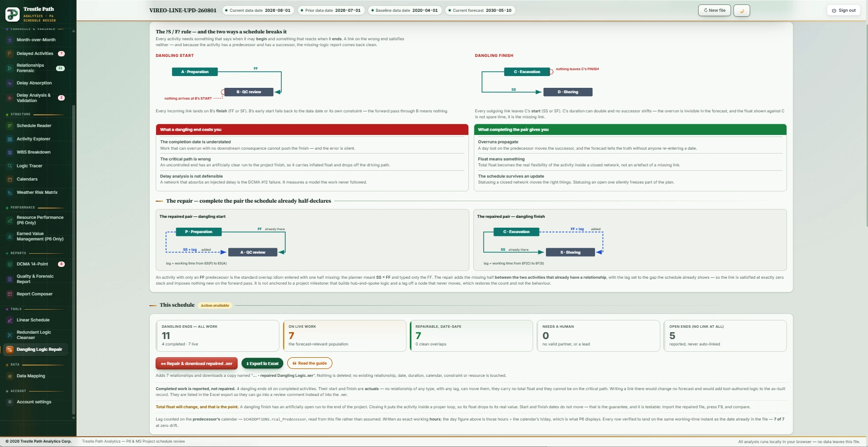
Task: Click the Delayed Activities count badge 7
Action: coord(61,54)
